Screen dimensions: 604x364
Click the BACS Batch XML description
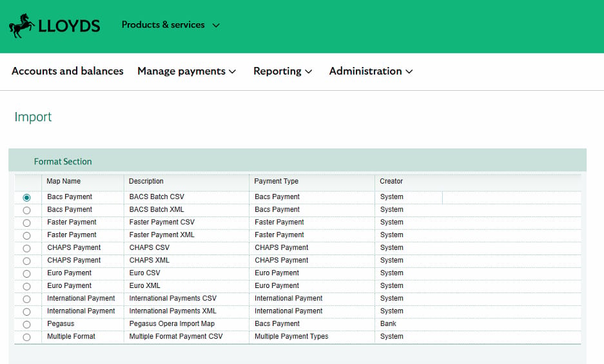tap(157, 209)
